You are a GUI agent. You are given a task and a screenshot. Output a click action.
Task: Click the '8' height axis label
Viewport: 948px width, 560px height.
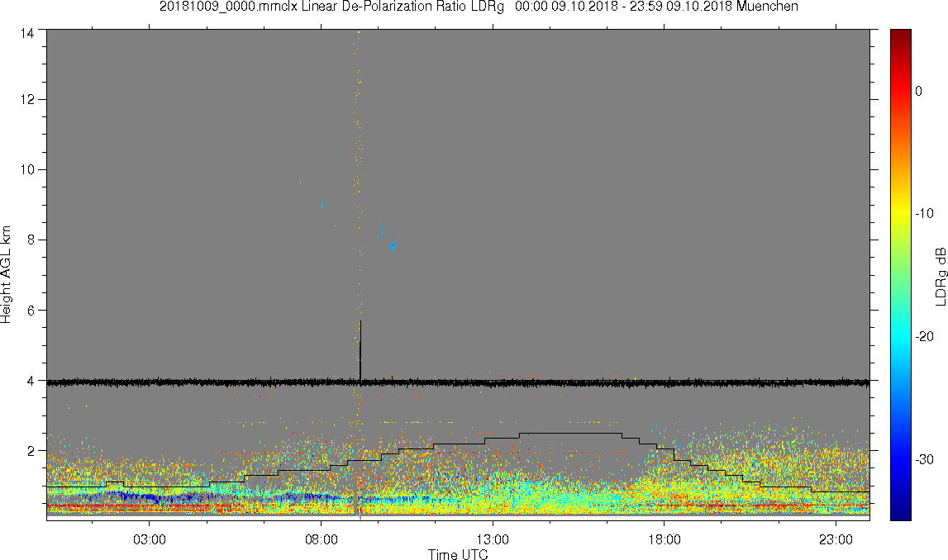(31, 240)
